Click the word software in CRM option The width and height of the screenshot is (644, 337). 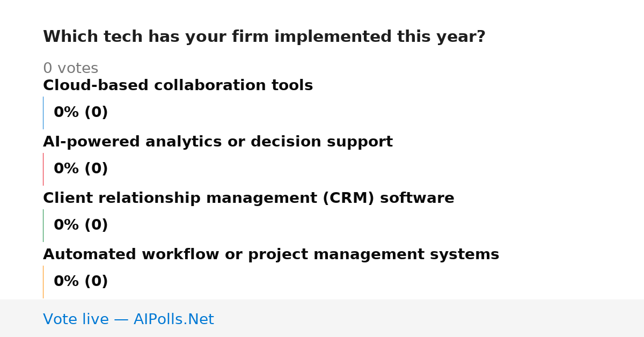[417, 199]
